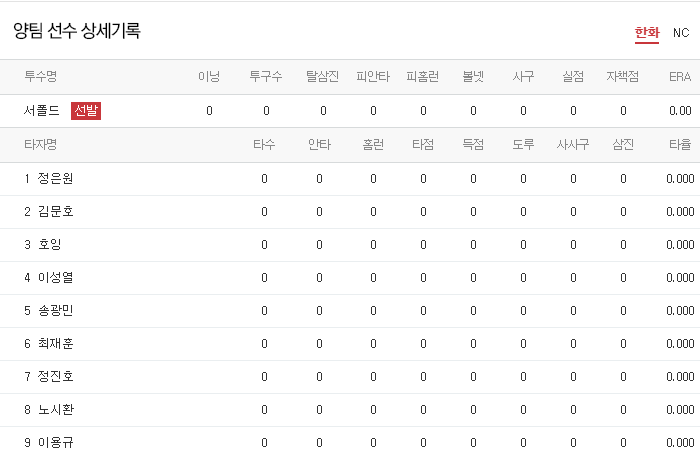Switch to the NC team tab
This screenshot has height=470, width=700.
[681, 33]
